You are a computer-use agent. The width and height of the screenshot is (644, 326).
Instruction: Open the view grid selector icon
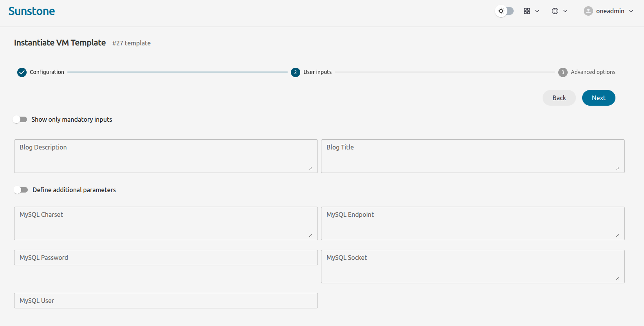527,11
